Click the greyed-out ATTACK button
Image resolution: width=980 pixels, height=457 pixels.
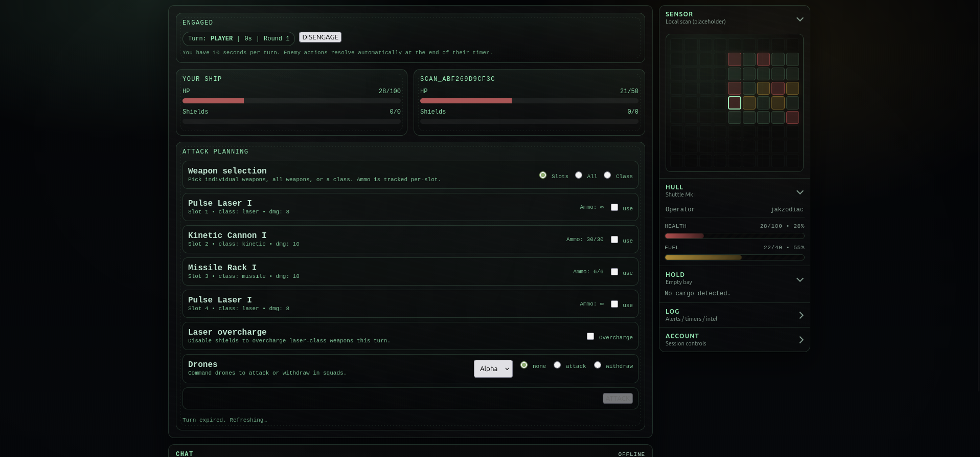pos(618,398)
